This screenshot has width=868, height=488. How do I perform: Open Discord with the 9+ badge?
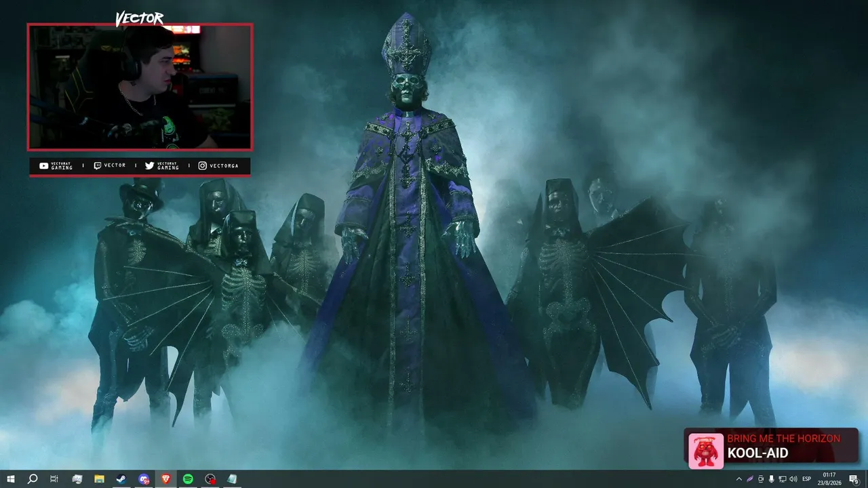pos(144,479)
